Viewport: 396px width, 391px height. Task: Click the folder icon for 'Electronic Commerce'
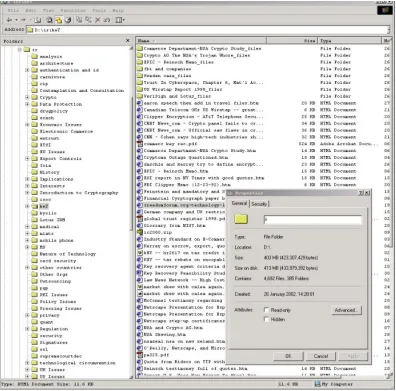pyautogui.click(x=34, y=131)
